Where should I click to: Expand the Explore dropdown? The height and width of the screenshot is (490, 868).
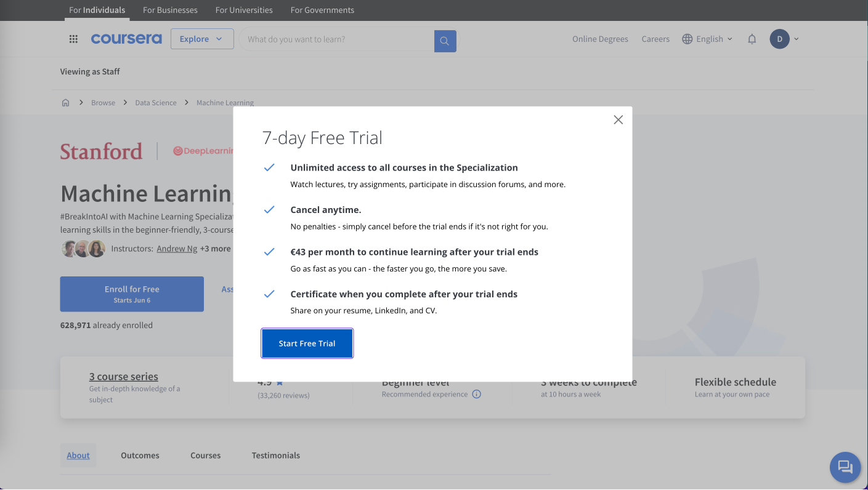tap(202, 39)
